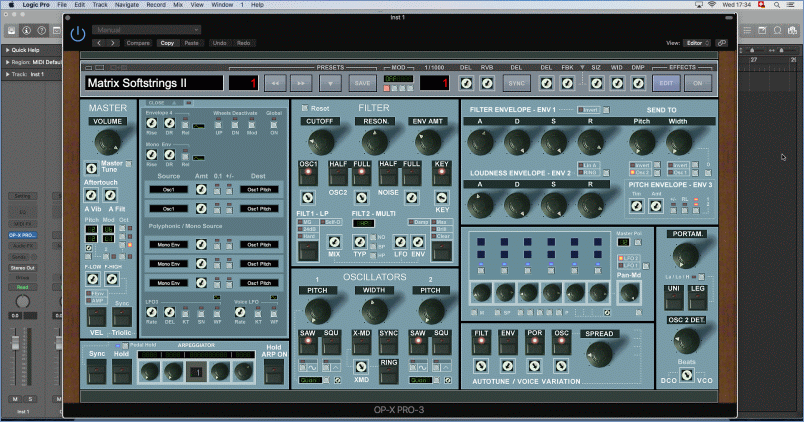Go to the next plug-in setting arrow
804x422 pixels.
(113, 43)
